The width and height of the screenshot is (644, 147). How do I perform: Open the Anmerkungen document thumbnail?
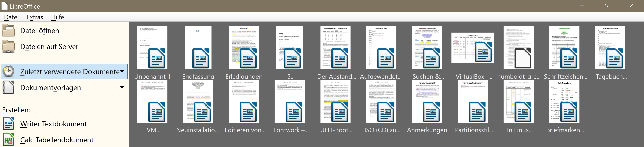pos(427,101)
